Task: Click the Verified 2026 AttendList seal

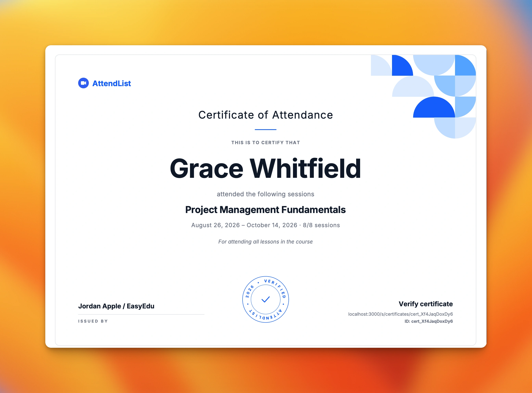Action: pyautogui.click(x=266, y=299)
